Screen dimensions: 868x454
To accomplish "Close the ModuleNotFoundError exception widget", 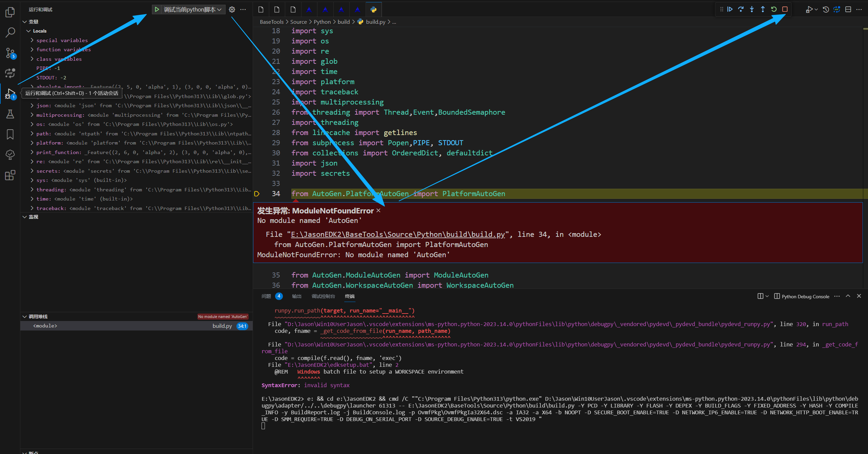I will click(x=379, y=211).
